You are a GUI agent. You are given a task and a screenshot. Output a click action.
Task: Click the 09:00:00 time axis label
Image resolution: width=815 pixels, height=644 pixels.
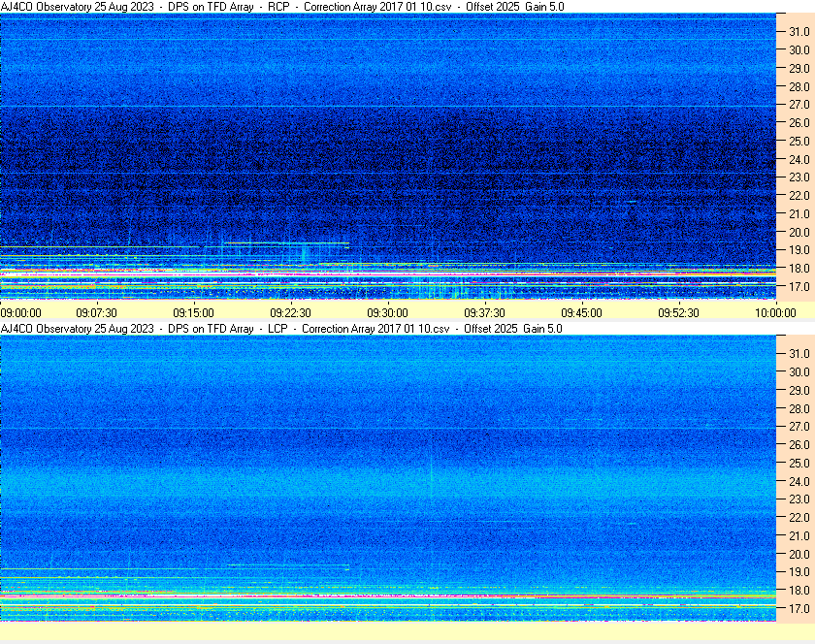pos(20,313)
